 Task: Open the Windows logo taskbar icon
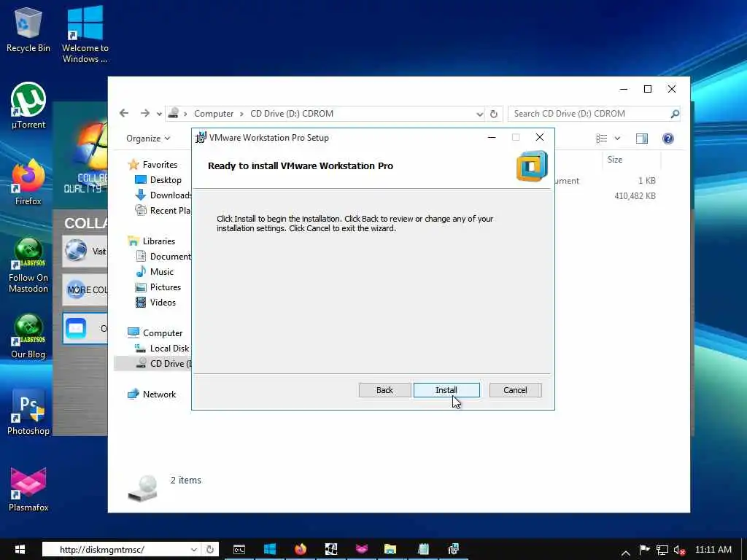(270, 549)
